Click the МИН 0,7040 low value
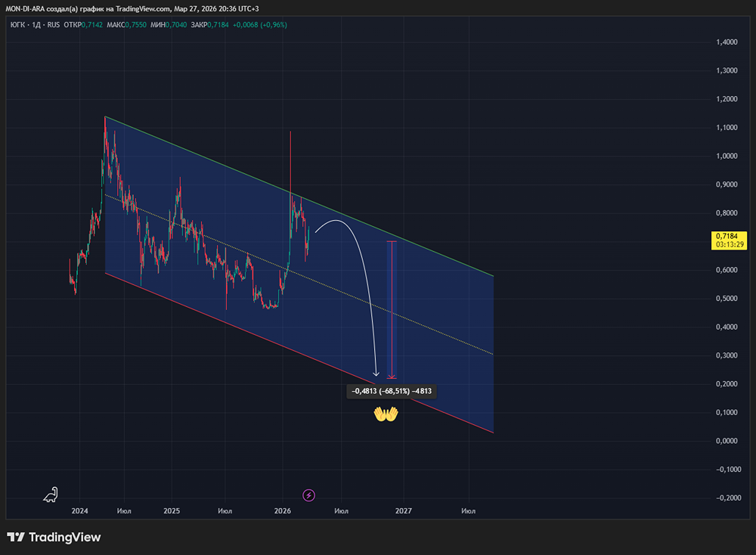Image resolution: width=756 pixels, height=555 pixels. coord(169,25)
